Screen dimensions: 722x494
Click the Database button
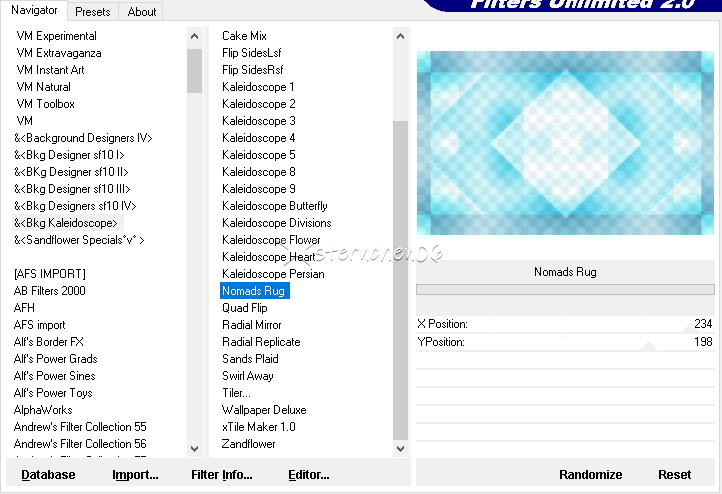tap(48, 474)
